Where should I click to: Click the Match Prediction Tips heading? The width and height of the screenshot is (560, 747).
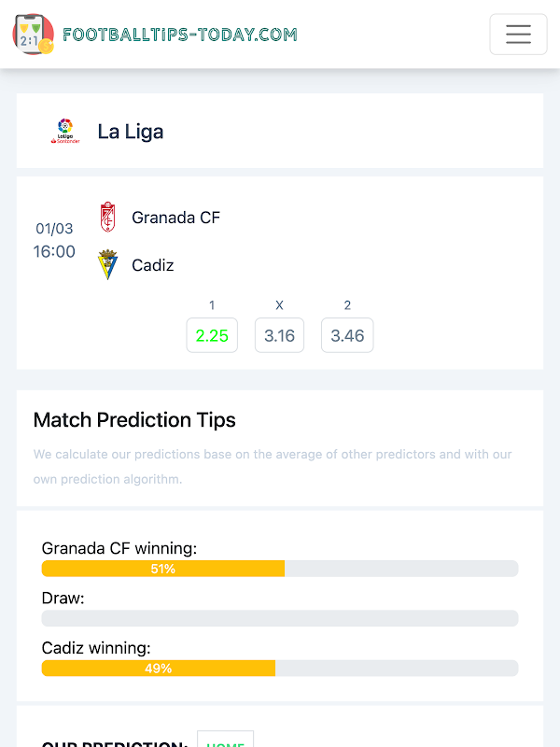click(x=134, y=420)
